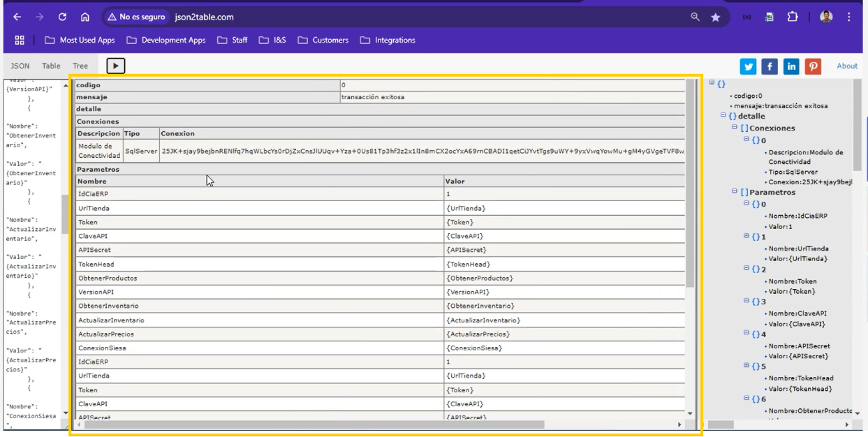Open the About link
The image size is (868, 437).
847,66
